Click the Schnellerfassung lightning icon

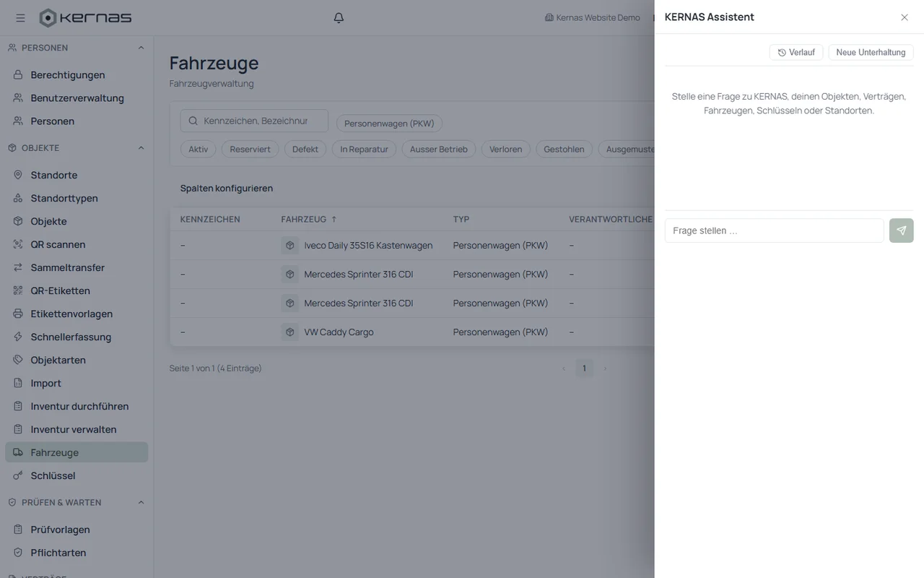pyautogui.click(x=18, y=337)
